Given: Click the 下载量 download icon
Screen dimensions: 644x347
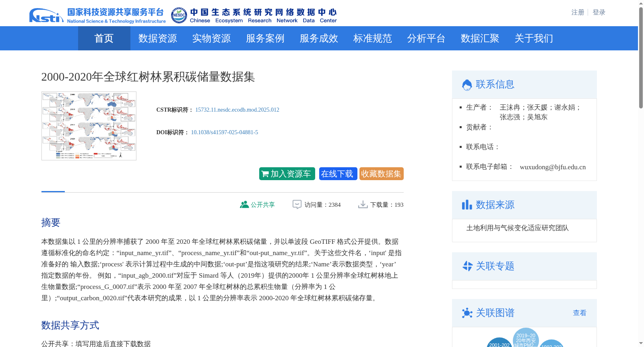Looking at the screenshot, I should point(363,205).
